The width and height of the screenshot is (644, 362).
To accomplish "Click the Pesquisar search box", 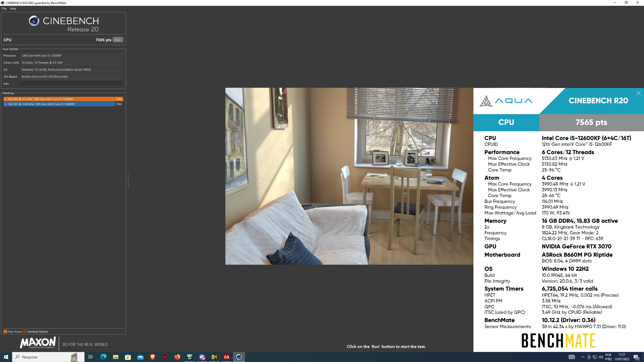I will tap(48, 357).
